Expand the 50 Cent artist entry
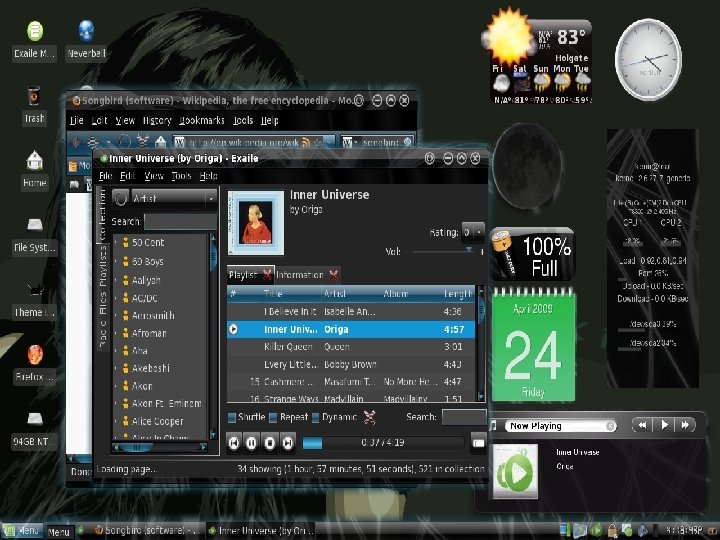The image size is (720, 540). tap(115, 242)
